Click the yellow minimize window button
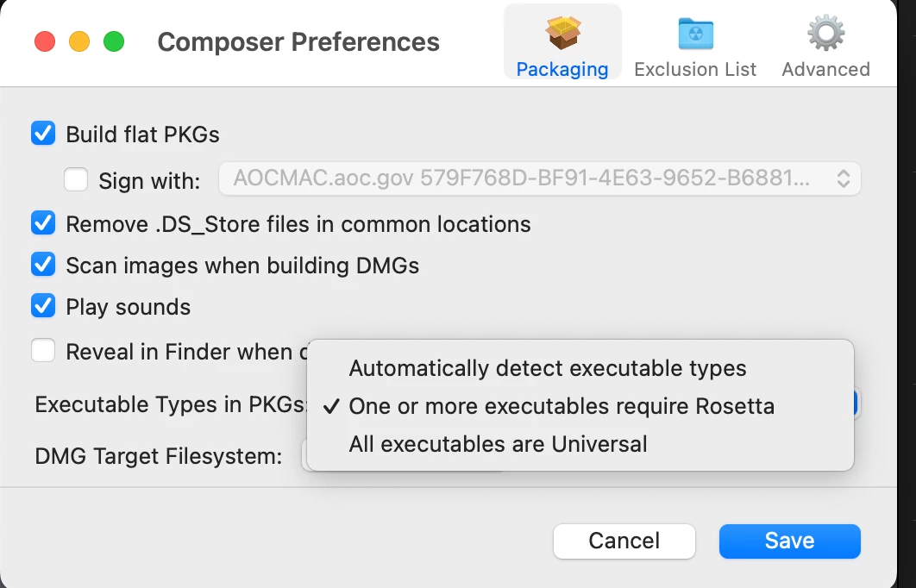 [x=79, y=42]
